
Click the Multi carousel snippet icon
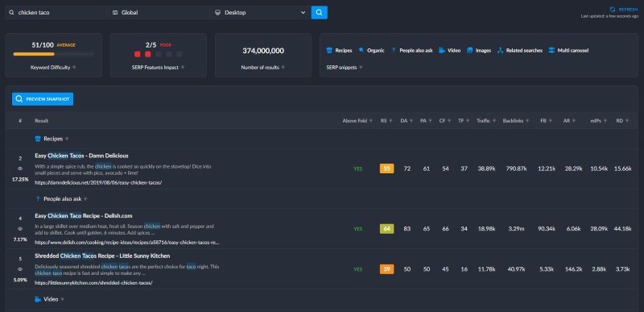click(551, 51)
